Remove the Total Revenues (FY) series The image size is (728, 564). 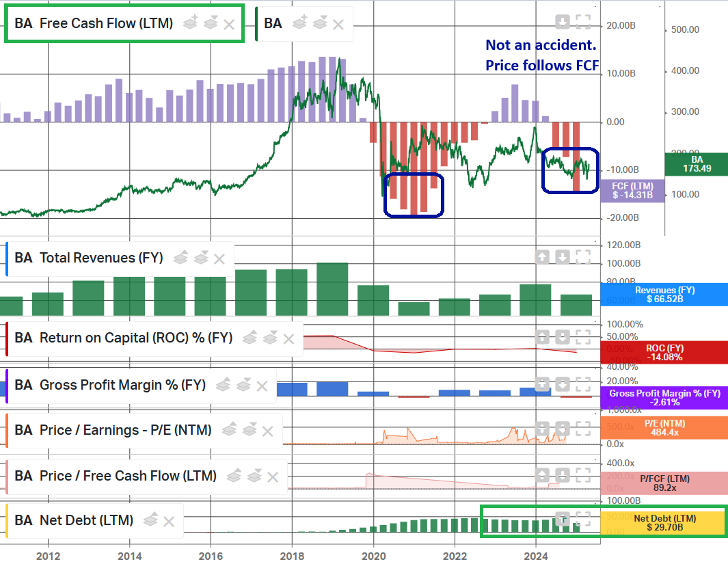tap(219, 259)
